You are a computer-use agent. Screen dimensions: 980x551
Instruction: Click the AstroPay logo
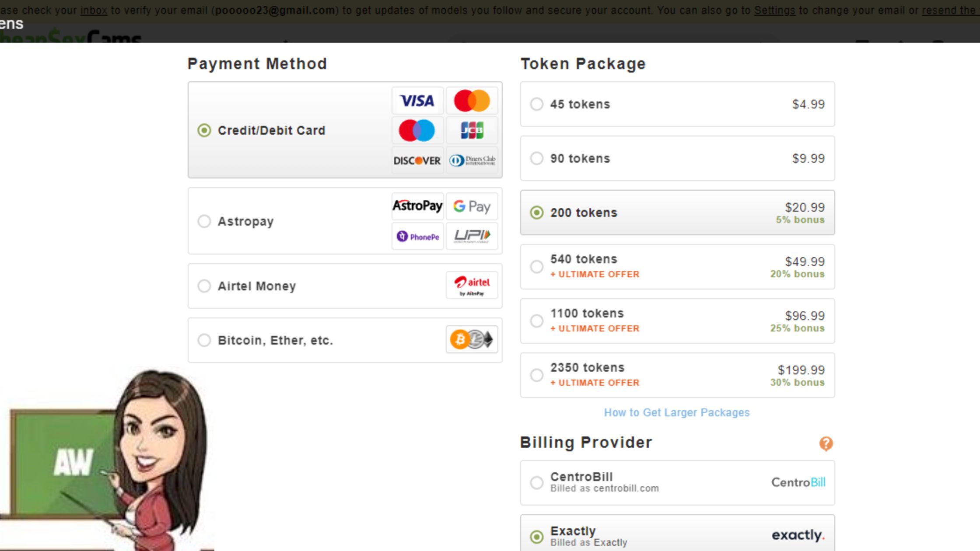pyautogui.click(x=417, y=206)
